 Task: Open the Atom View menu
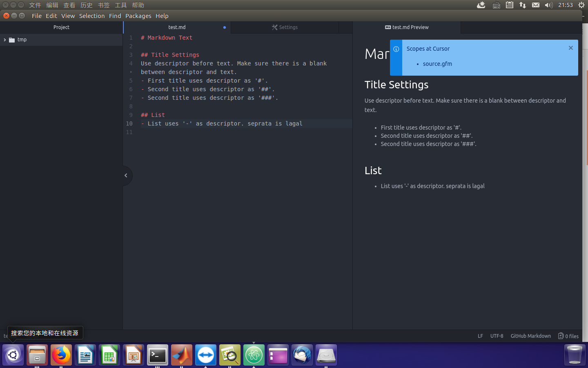(68, 16)
